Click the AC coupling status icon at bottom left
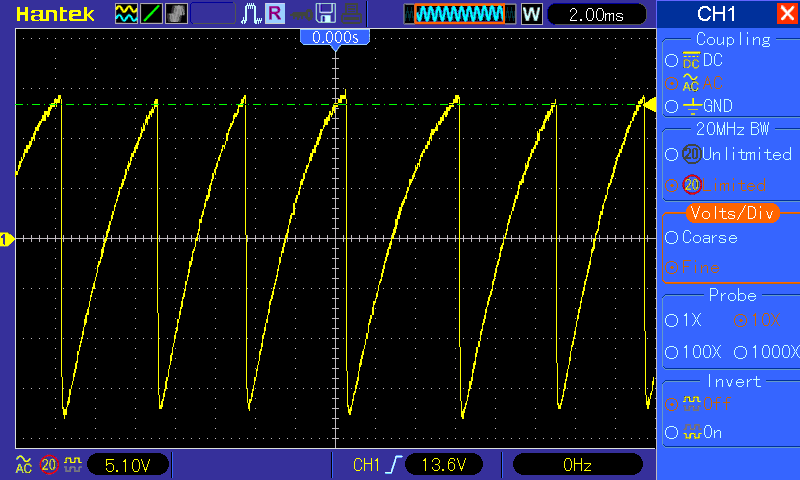The height and width of the screenshot is (480, 800). coord(23,465)
